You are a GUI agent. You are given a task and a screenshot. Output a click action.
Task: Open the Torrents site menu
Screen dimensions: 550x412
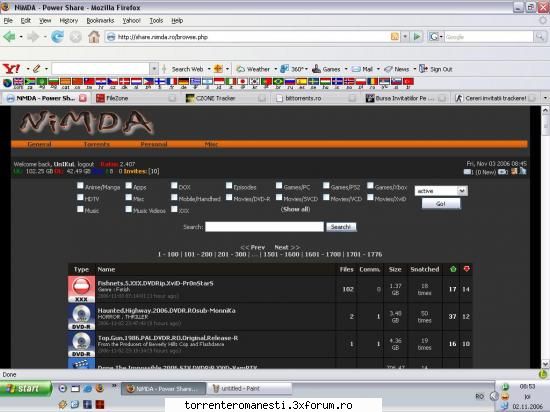coord(97,144)
